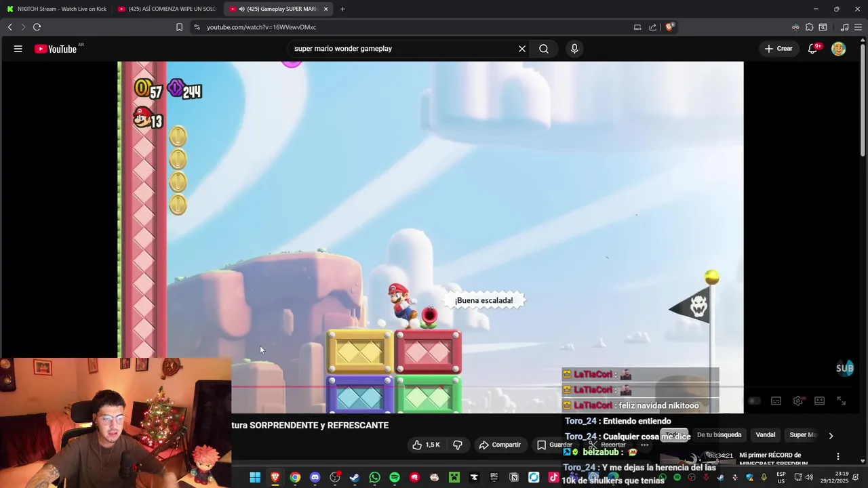This screenshot has height=488, width=868.
Task: Install or cast via the screen icon in address bar
Action: click(x=637, y=27)
